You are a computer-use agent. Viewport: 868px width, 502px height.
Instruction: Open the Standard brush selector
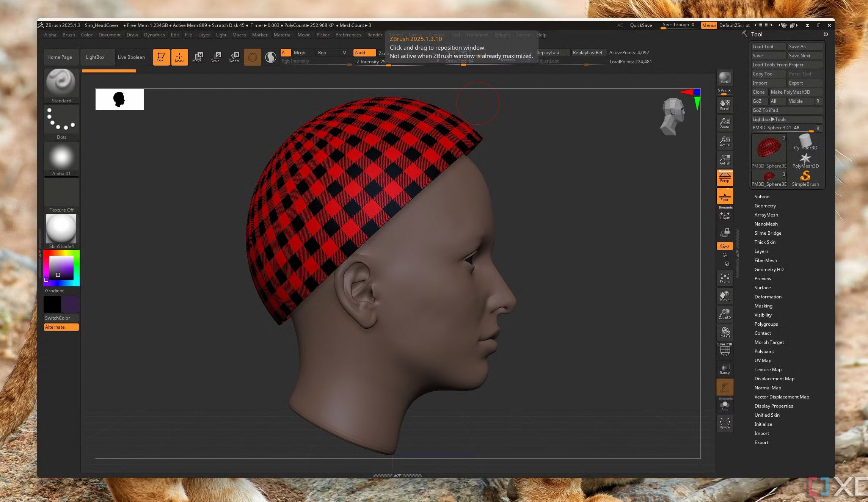click(x=61, y=86)
